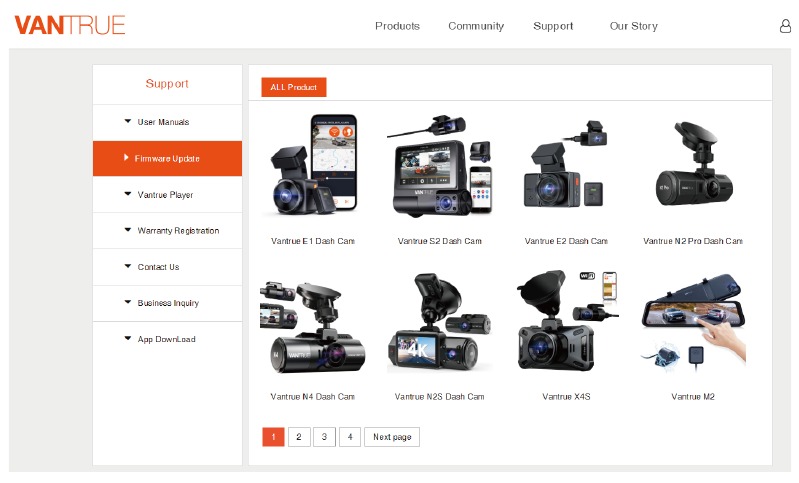
Task: Open Vantrue X4S product image
Action: pos(567,321)
